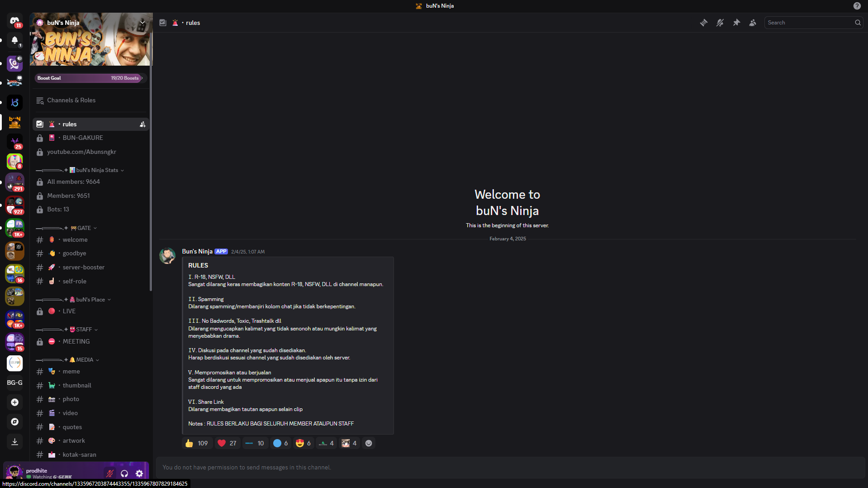Collapse the buN's Place category
The height and width of the screenshot is (488, 868).
click(73, 300)
